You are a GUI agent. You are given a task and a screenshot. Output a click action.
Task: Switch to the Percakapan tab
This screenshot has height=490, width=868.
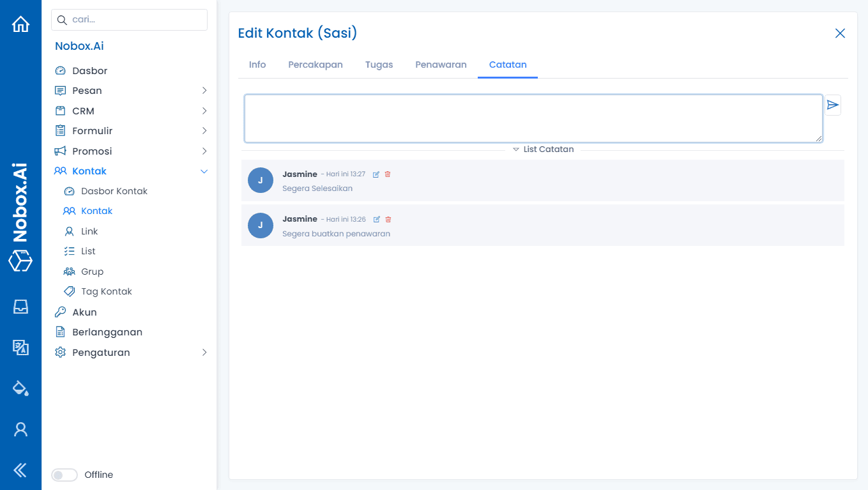tap(315, 65)
